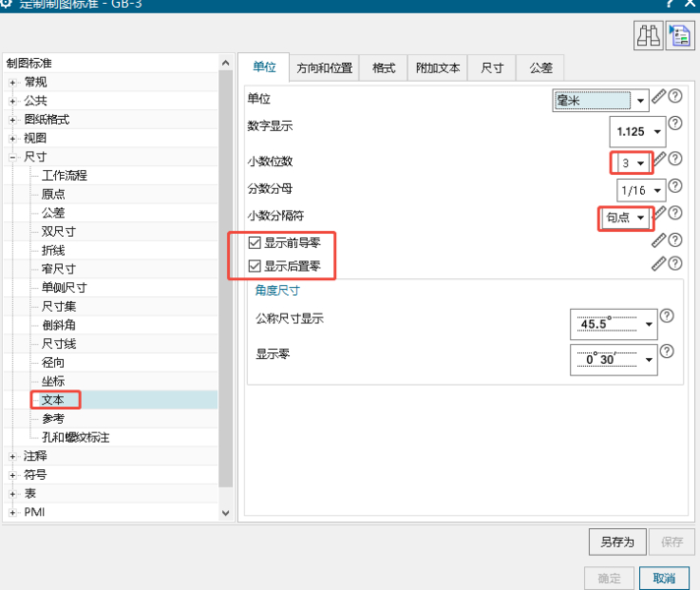Switch to the 格式 tab
Viewport: 700px width, 590px height.
pyautogui.click(x=383, y=68)
